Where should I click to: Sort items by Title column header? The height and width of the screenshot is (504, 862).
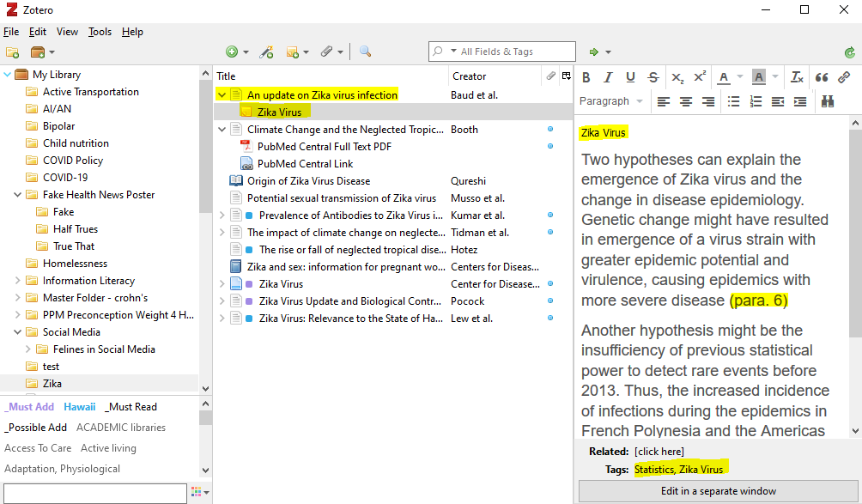(x=331, y=76)
